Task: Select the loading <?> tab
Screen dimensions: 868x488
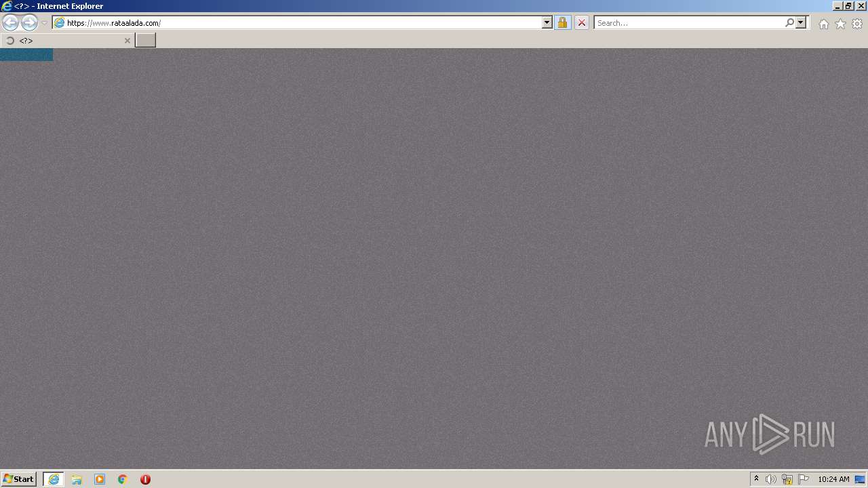Action: tap(67, 41)
